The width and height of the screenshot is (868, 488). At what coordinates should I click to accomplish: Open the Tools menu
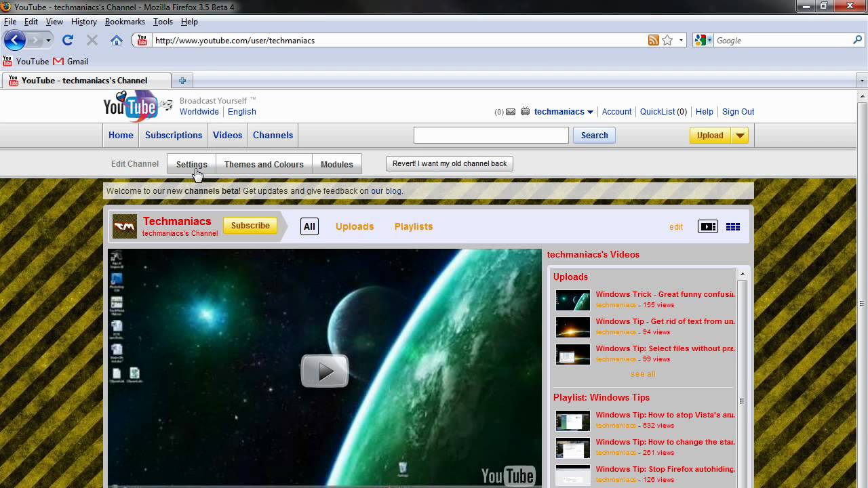[x=163, y=22]
